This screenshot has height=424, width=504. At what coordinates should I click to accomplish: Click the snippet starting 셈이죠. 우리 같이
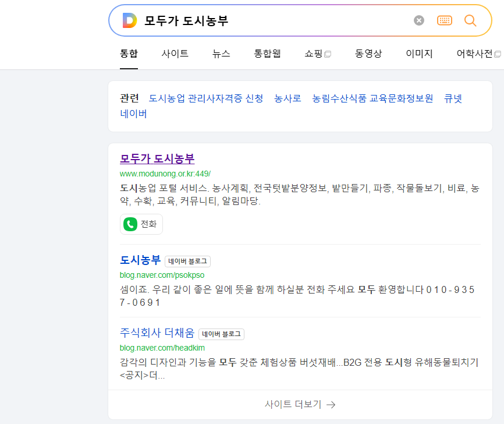297,296
